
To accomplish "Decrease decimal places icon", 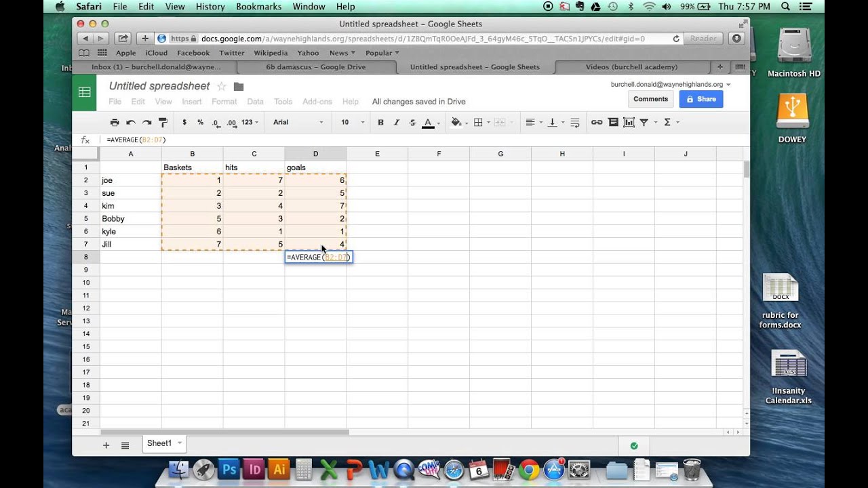I will (x=216, y=123).
